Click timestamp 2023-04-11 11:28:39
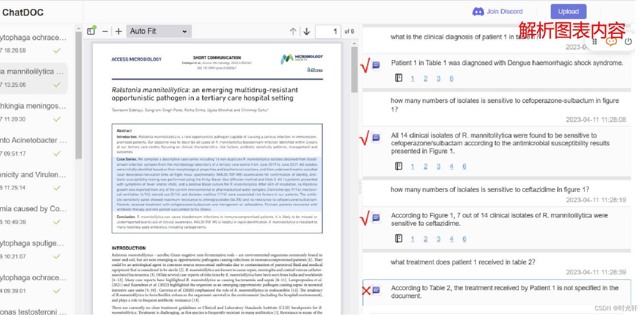 point(596,272)
